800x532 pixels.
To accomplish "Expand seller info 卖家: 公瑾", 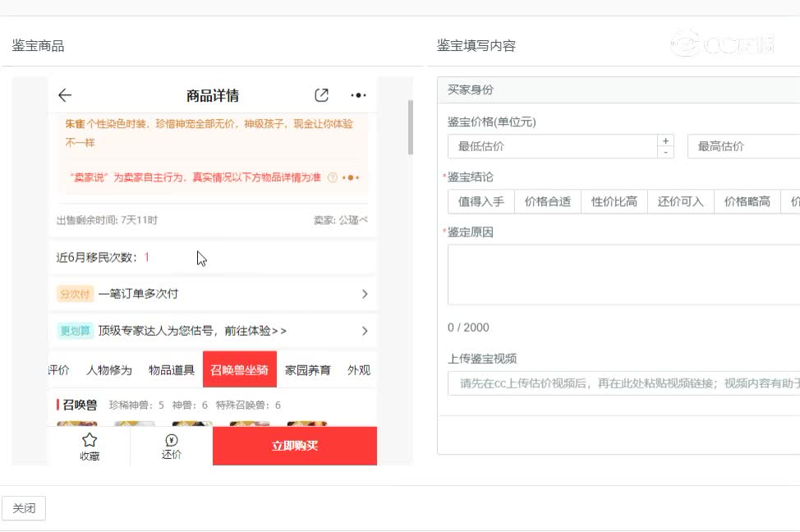I will 340,220.
